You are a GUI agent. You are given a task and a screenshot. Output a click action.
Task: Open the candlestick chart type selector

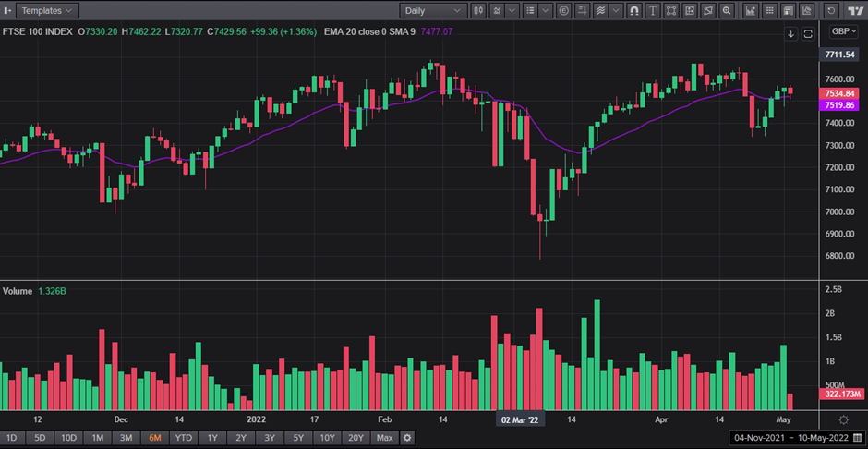pyautogui.click(x=478, y=10)
